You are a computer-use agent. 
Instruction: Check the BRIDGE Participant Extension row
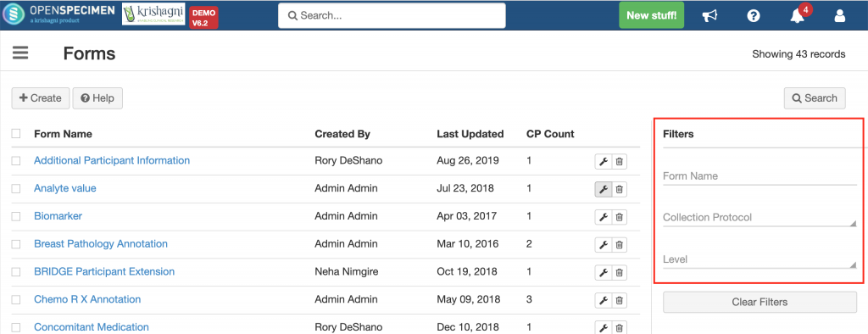click(x=16, y=271)
